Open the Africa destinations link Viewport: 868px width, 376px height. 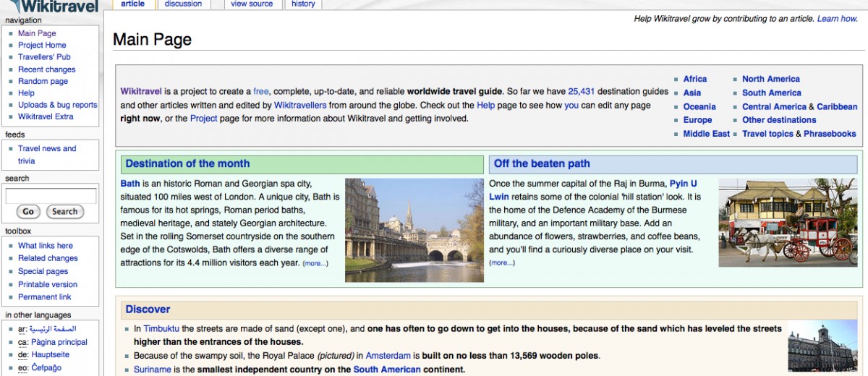click(694, 79)
